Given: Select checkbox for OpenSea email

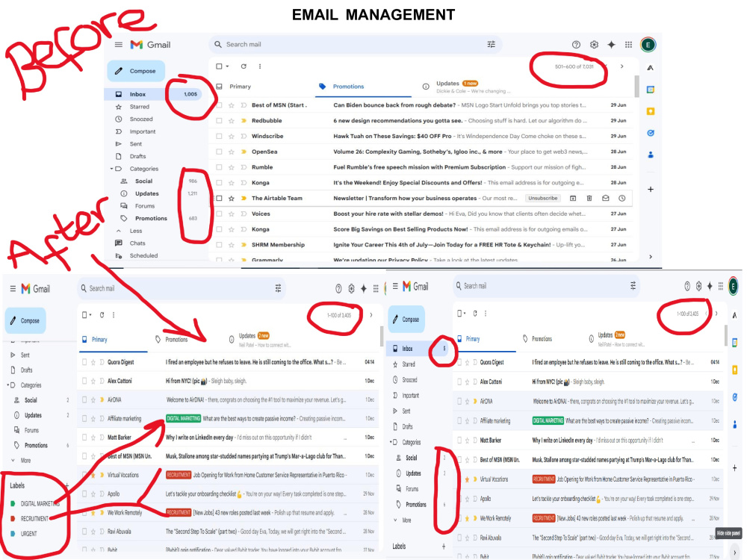Looking at the screenshot, I should (219, 152).
